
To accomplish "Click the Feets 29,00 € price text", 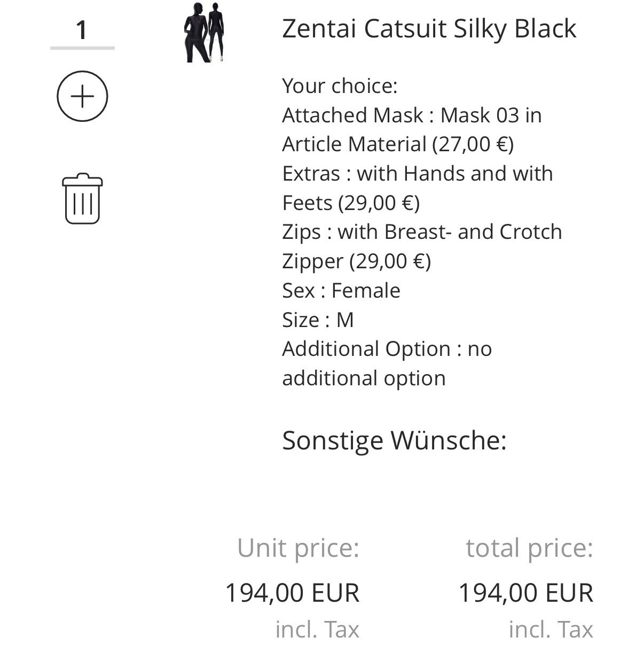I will (x=351, y=203).
